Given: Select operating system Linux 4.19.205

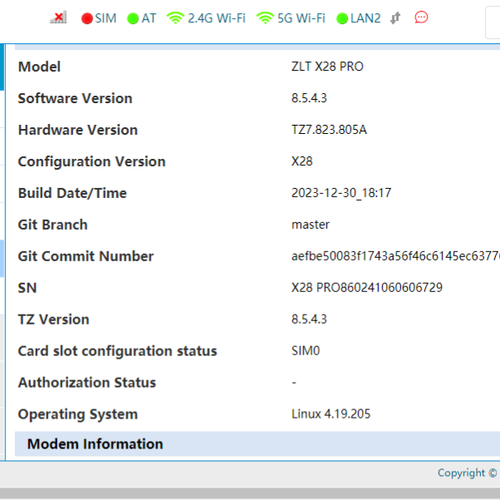Looking at the screenshot, I should [331, 414].
